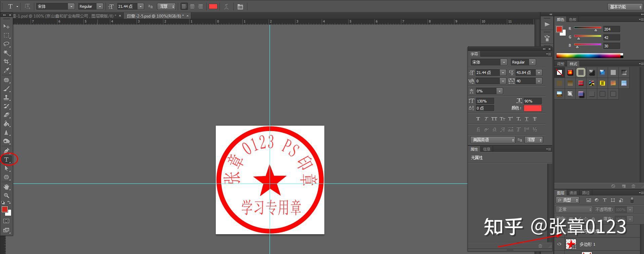The image size is (644, 254).
Task: Center-align text in the options bar
Action: [x=192, y=6]
